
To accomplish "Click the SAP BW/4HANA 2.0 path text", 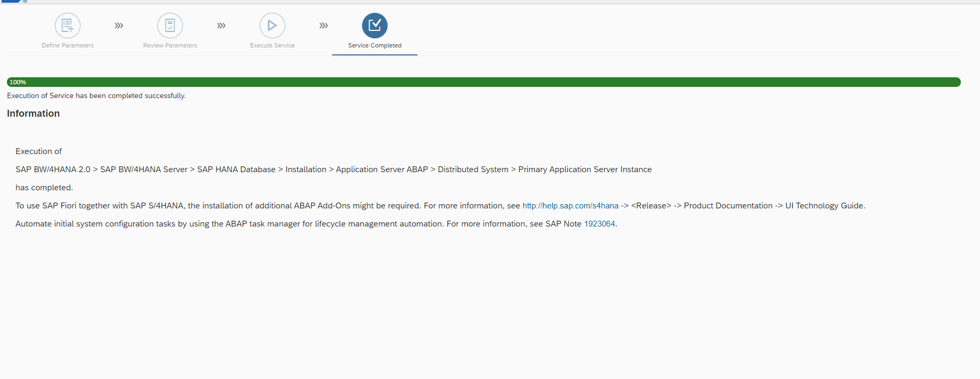I will pyautogui.click(x=53, y=170).
